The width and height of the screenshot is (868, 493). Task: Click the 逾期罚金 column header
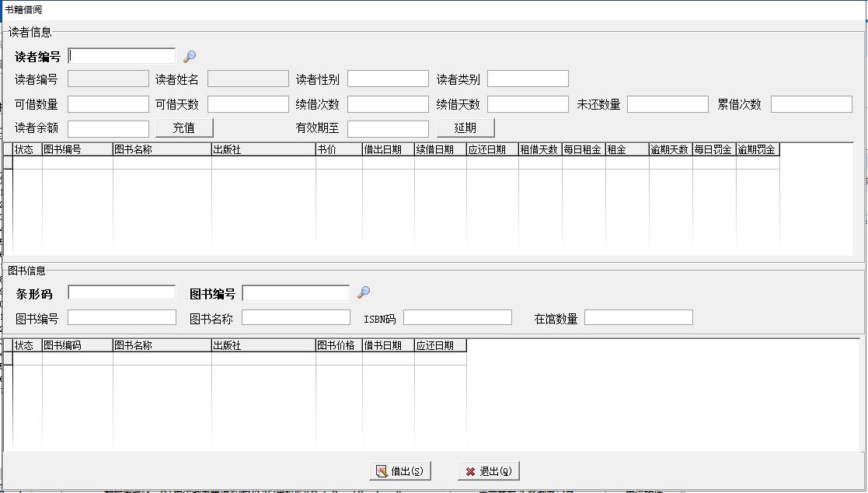(x=758, y=149)
